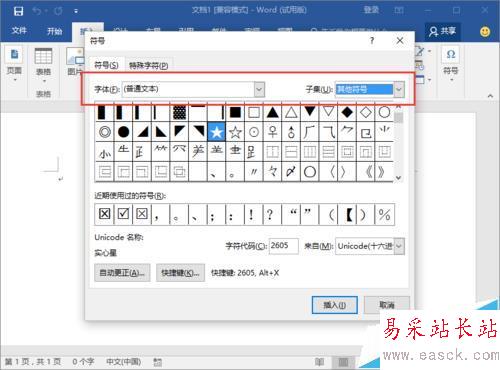The image size is (500, 370).
Task: Switch to the Special Characters tab
Action: tap(149, 66)
